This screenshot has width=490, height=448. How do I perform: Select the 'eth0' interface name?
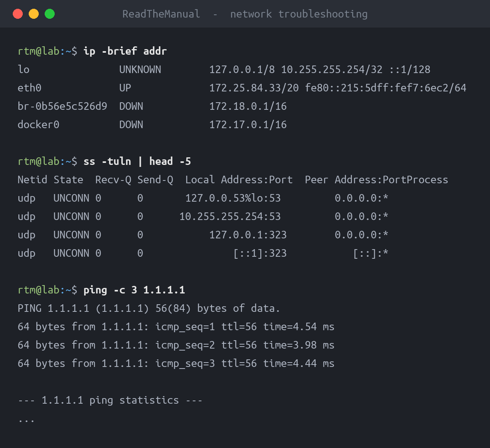[30, 88]
